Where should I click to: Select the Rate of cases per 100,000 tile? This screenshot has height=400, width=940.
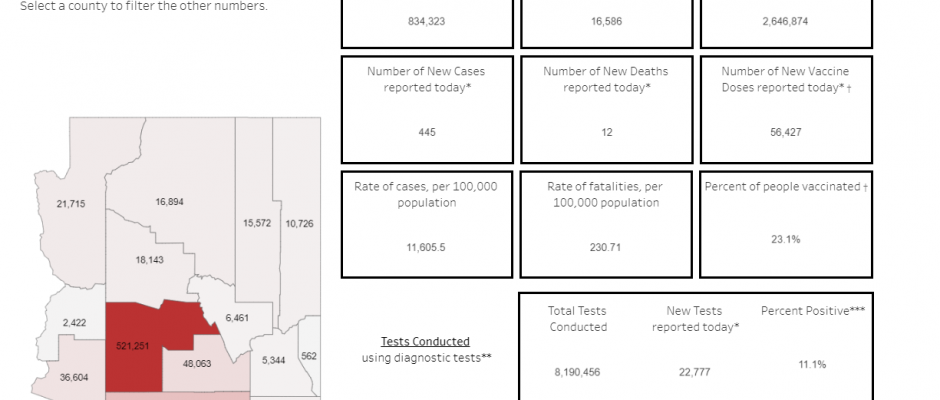click(x=427, y=224)
